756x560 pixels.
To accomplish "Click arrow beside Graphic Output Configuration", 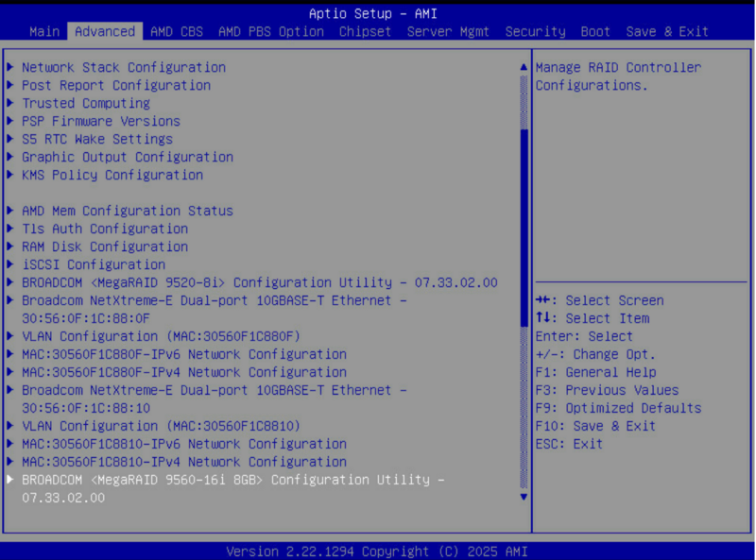I will [10, 157].
